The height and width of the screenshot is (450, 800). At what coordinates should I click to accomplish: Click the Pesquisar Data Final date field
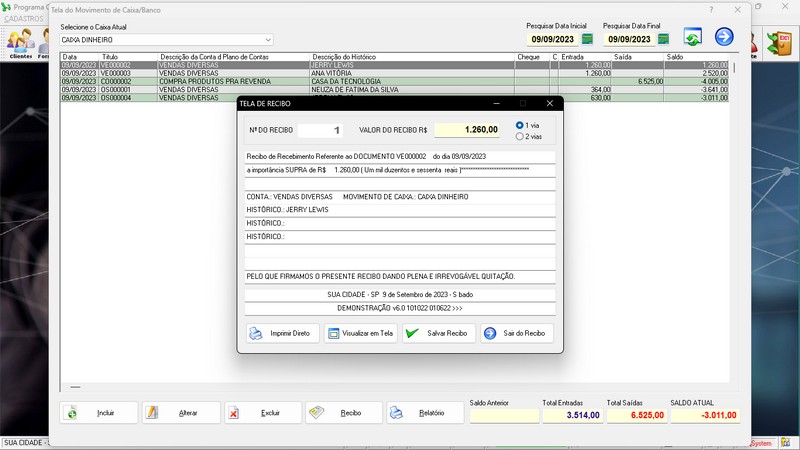(629, 39)
